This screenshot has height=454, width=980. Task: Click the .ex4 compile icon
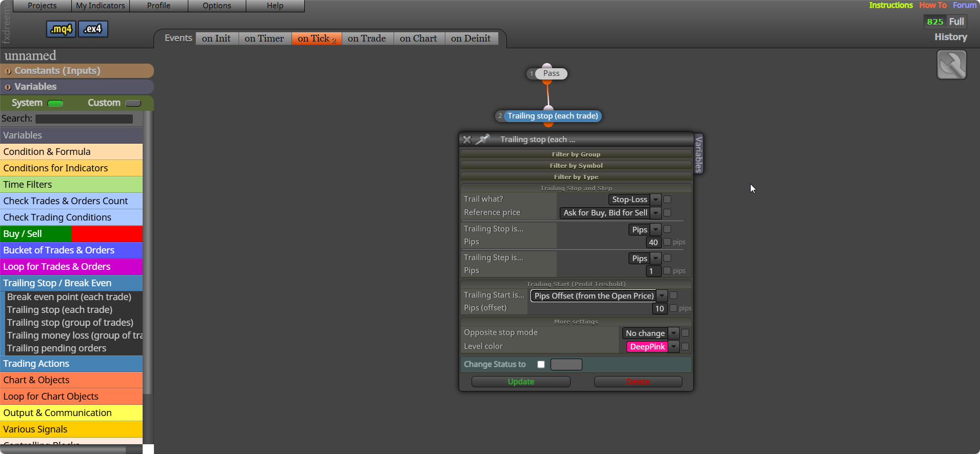[93, 29]
